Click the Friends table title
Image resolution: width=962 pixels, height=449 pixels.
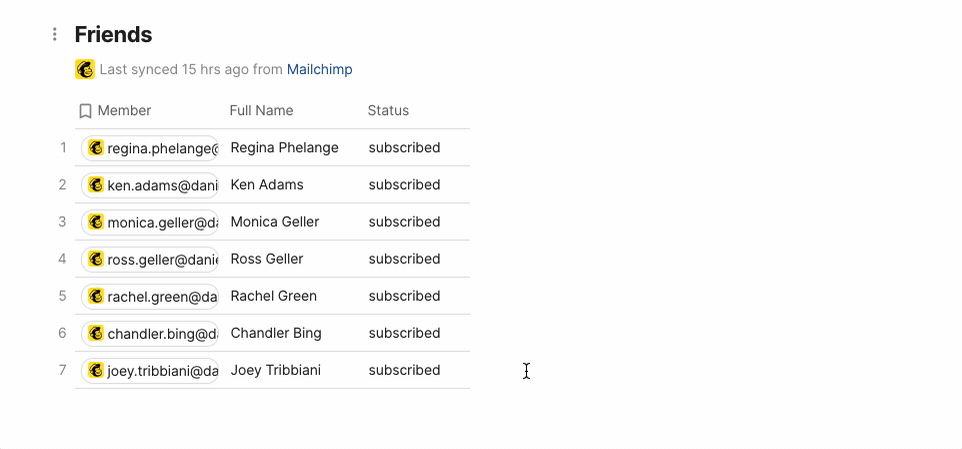[113, 35]
